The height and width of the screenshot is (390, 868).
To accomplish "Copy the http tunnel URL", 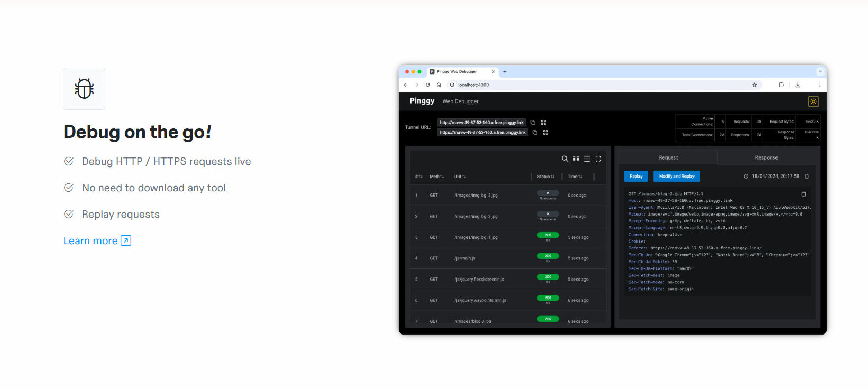I will (x=533, y=123).
